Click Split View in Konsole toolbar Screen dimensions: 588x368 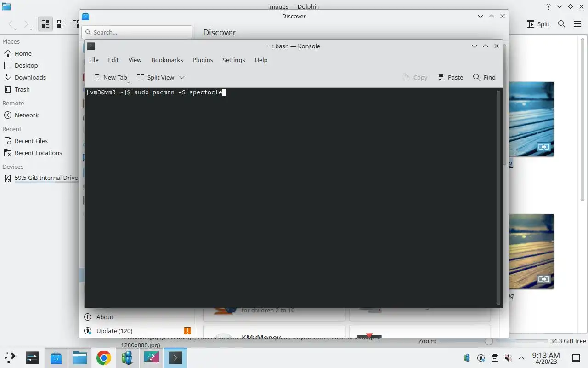coord(155,77)
